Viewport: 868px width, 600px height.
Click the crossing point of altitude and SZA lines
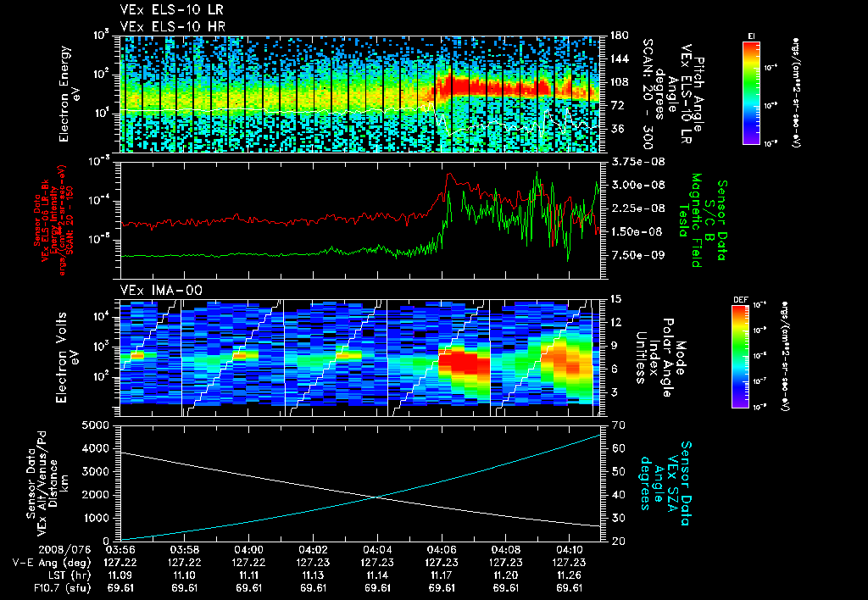376,497
